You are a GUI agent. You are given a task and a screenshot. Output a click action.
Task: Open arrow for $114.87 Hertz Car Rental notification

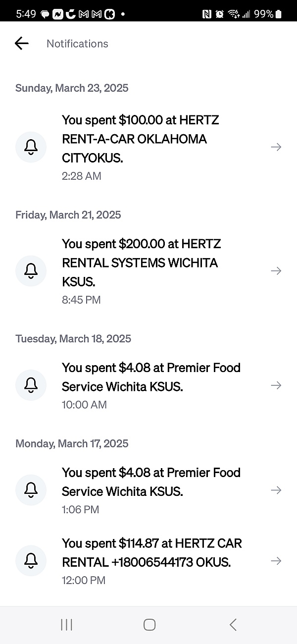276,561
